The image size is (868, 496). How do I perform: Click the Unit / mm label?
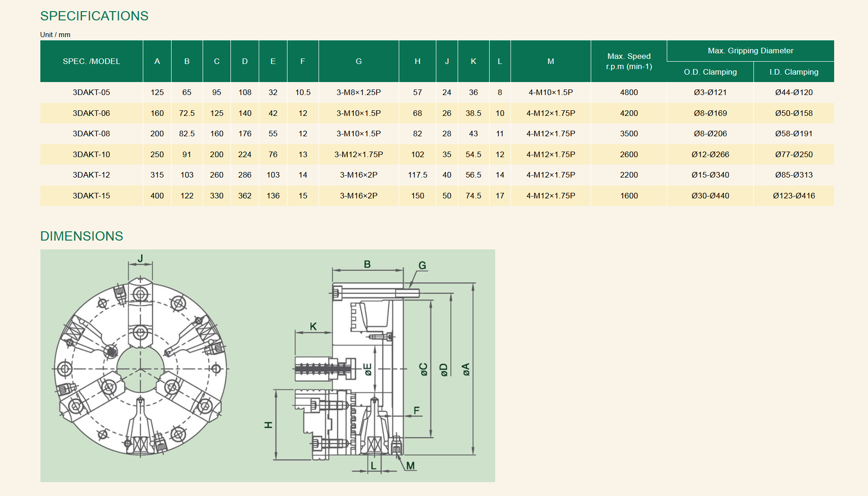[x=55, y=35]
